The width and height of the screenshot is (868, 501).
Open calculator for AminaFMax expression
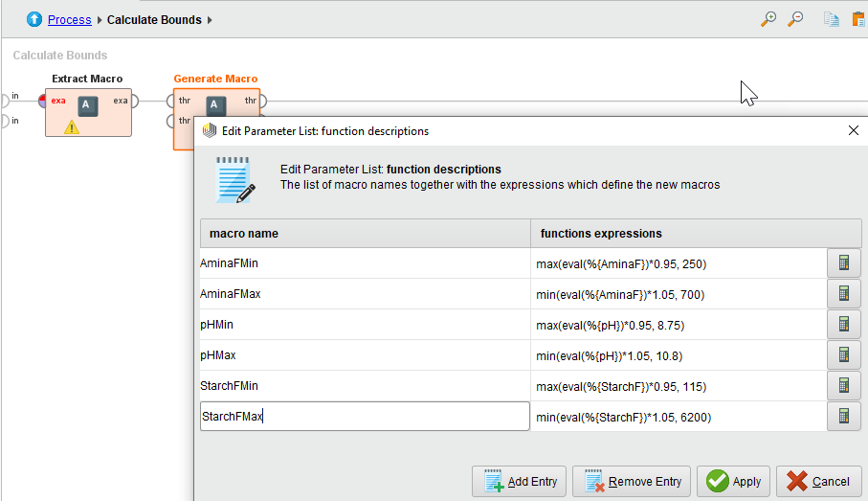pos(843,294)
